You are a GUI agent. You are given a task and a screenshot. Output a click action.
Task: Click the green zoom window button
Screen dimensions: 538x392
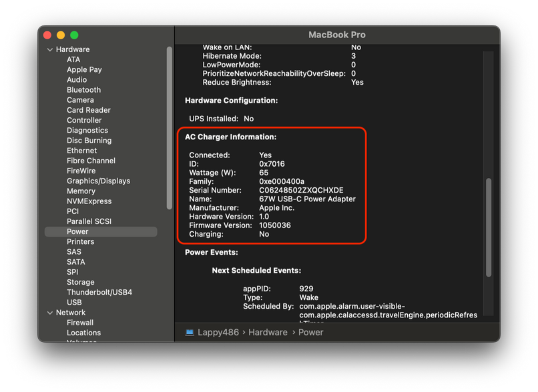point(74,35)
